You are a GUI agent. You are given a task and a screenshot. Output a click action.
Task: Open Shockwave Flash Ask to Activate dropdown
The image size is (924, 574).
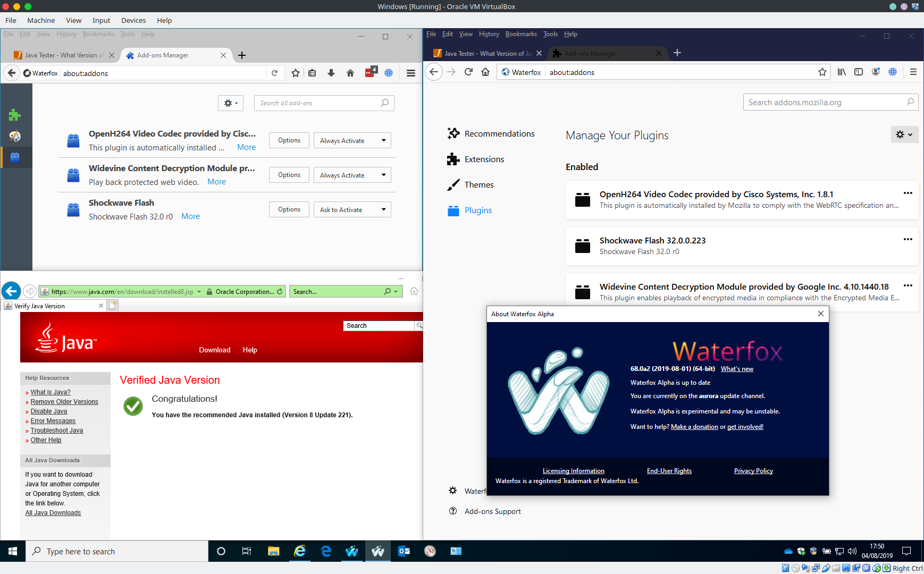tap(352, 209)
